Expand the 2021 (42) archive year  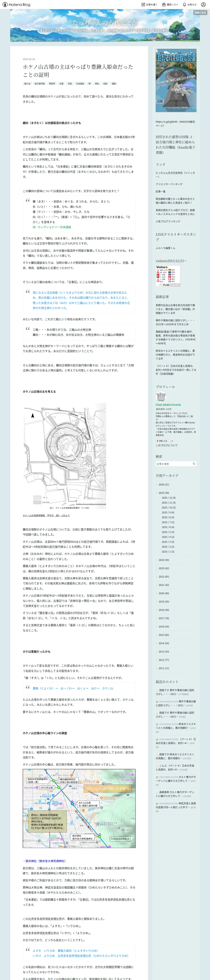tap(157, 585)
